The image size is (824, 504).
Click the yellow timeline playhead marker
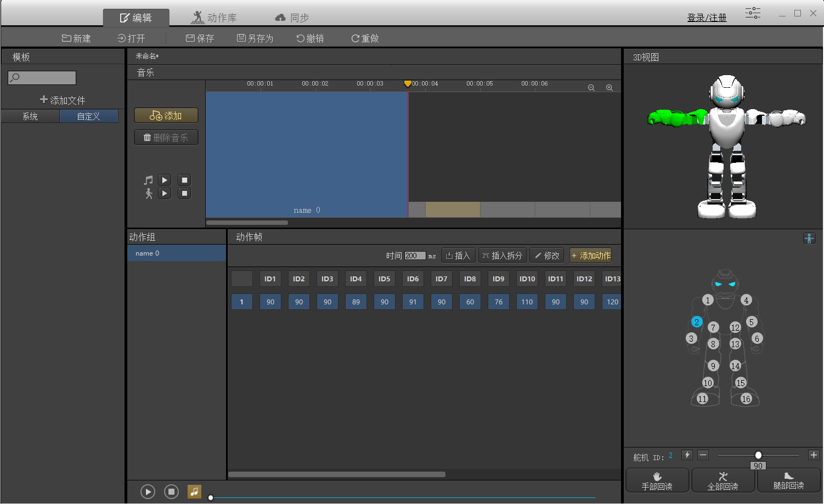(408, 84)
